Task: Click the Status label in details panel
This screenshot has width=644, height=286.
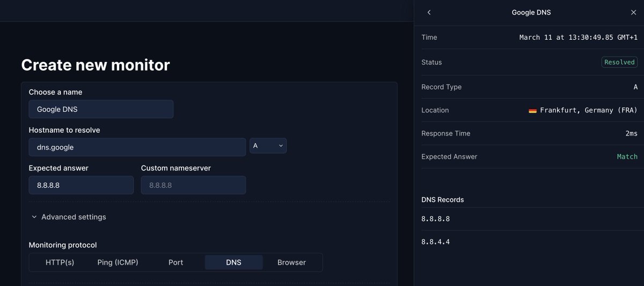Action: pos(431,62)
